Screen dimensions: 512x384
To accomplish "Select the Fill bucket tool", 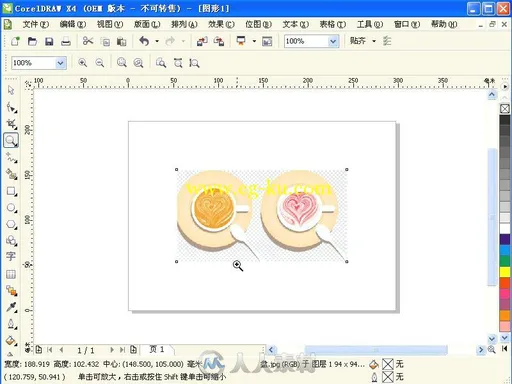I will coord(11,340).
